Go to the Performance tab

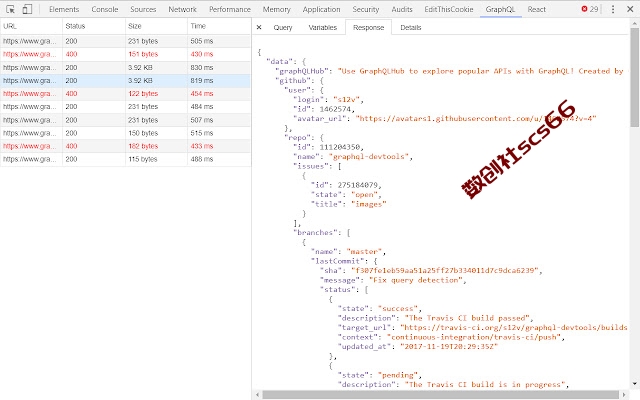(x=230, y=9)
